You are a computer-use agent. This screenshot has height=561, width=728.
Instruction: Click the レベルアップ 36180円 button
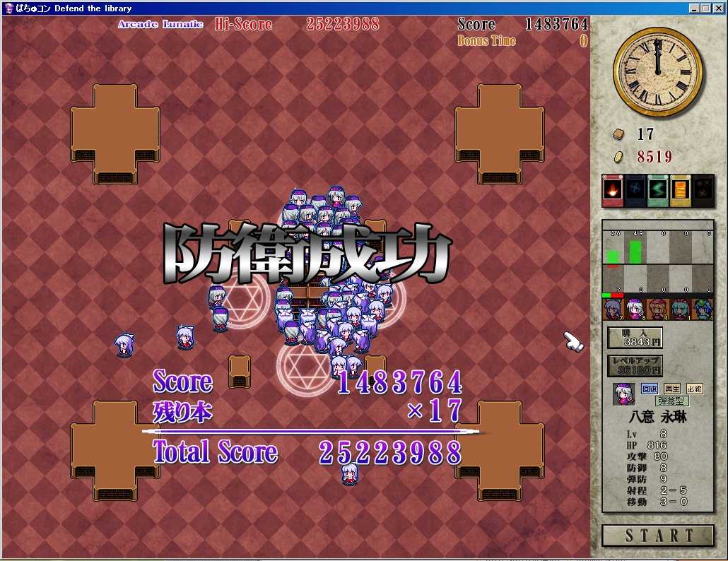tap(635, 366)
